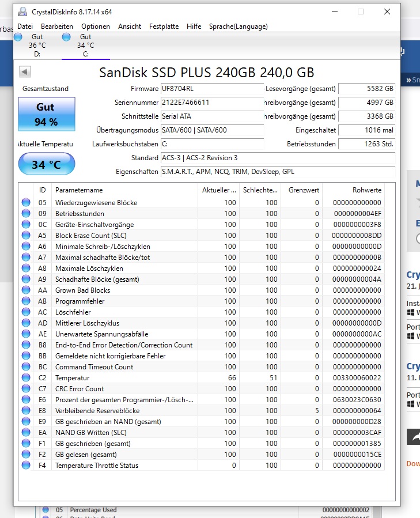Click the status orb for Grown Bad Blocks
The height and width of the screenshot is (518, 420).
coord(26,290)
